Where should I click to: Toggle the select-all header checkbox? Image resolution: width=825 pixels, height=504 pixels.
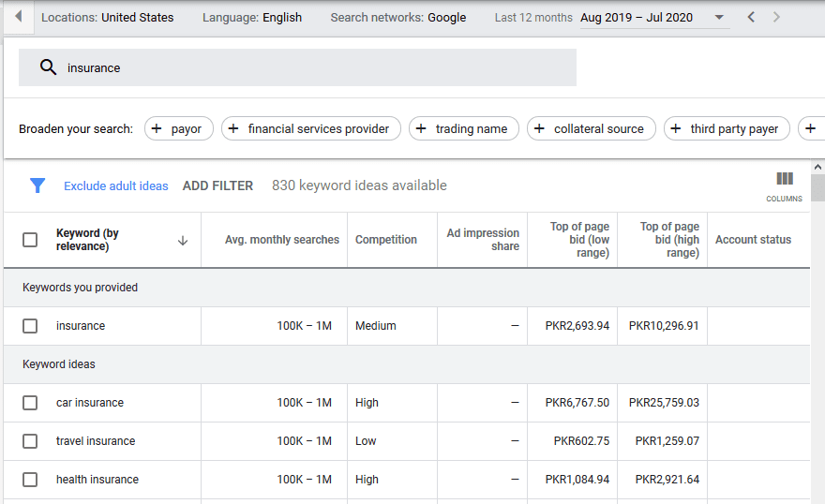30,240
